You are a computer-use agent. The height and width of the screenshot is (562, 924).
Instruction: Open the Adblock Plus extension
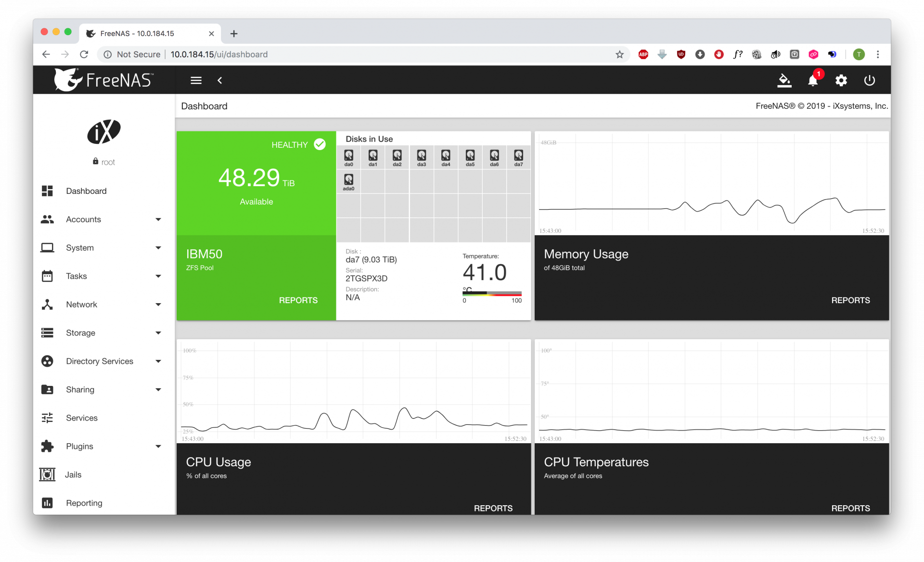643,54
